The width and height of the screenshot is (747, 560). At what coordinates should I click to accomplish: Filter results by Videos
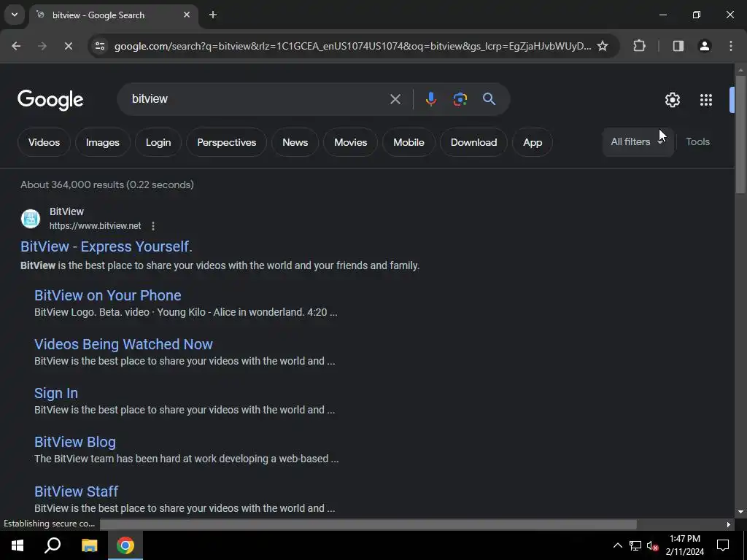[x=44, y=142]
